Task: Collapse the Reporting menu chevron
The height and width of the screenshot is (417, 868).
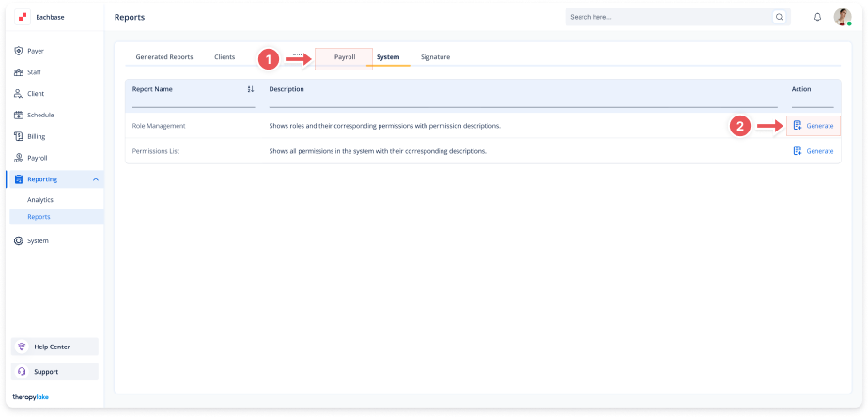Action: click(96, 179)
